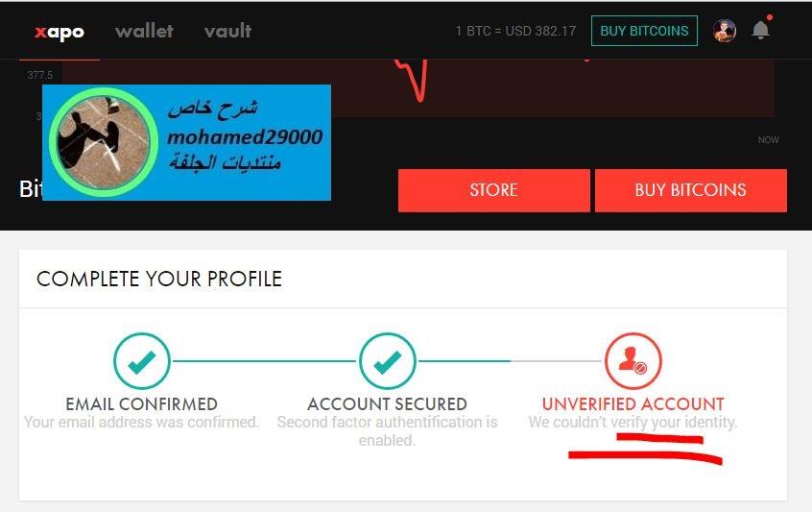This screenshot has width=812, height=512.
Task: Click the Account Secured checkmark circle
Action: (x=388, y=361)
